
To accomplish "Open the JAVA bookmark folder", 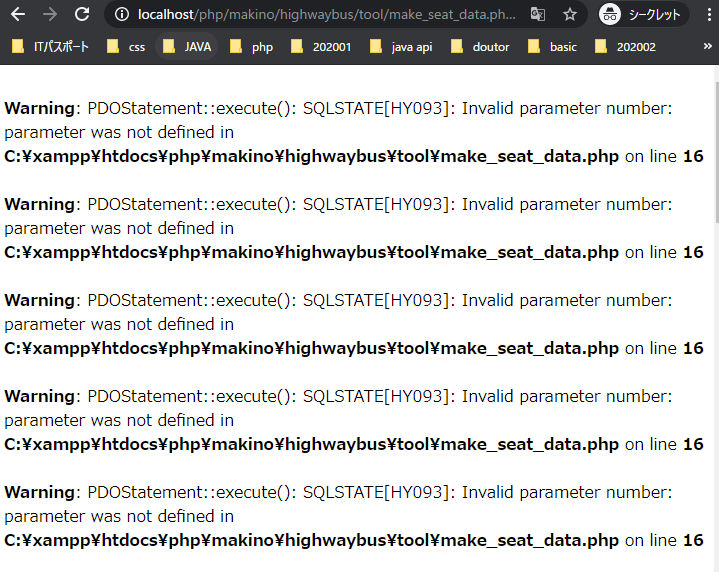I will click(187, 47).
